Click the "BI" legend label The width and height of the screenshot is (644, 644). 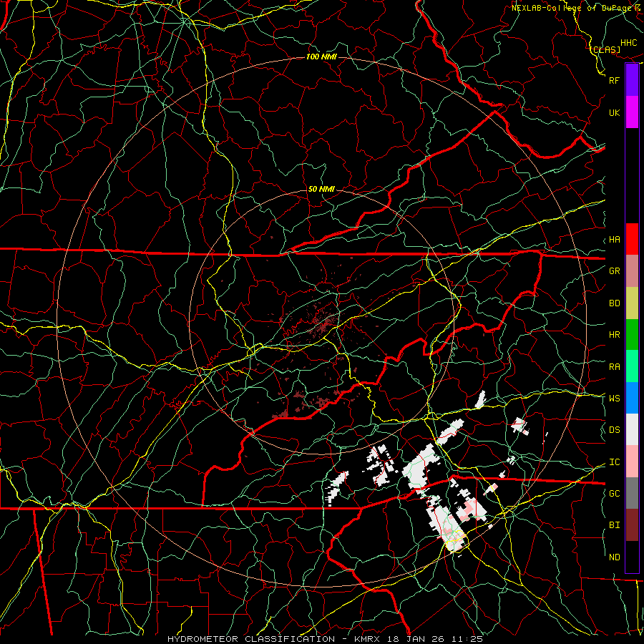tap(615, 525)
